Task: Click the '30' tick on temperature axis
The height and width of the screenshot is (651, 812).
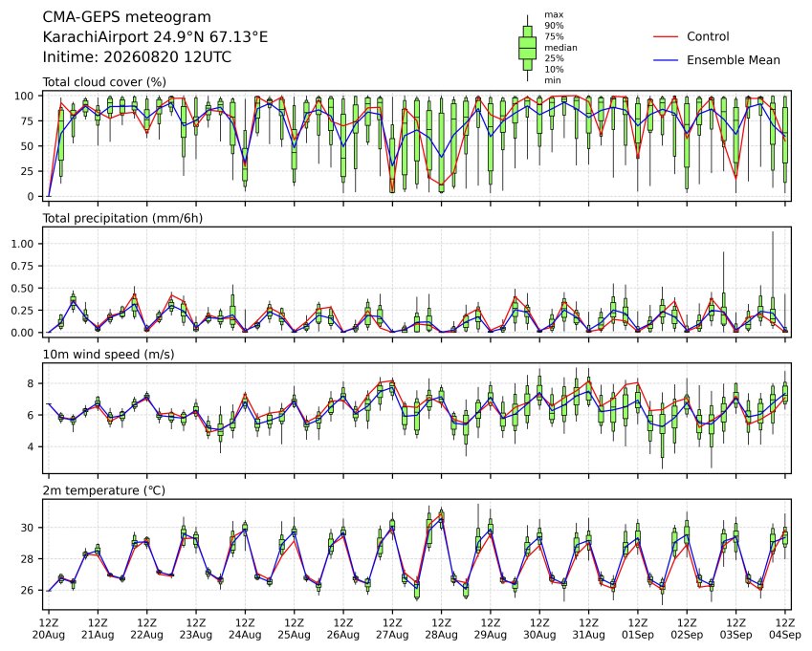Action: tap(28, 528)
